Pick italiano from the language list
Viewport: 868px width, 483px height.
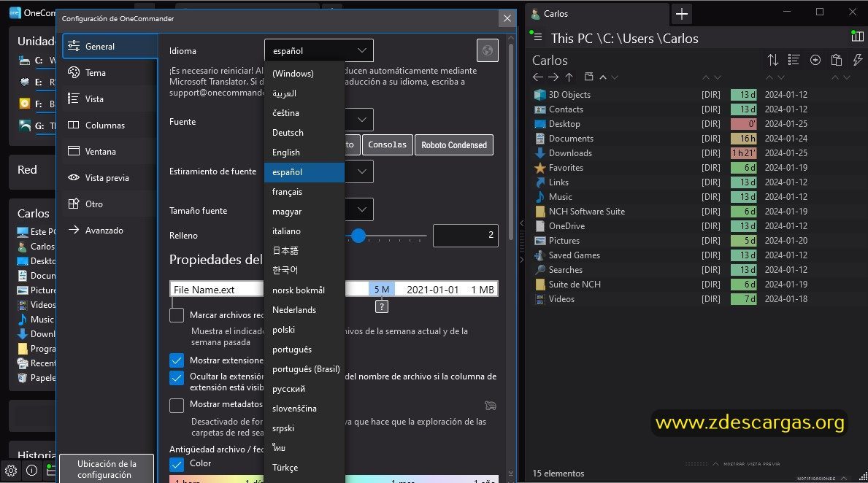click(304, 231)
